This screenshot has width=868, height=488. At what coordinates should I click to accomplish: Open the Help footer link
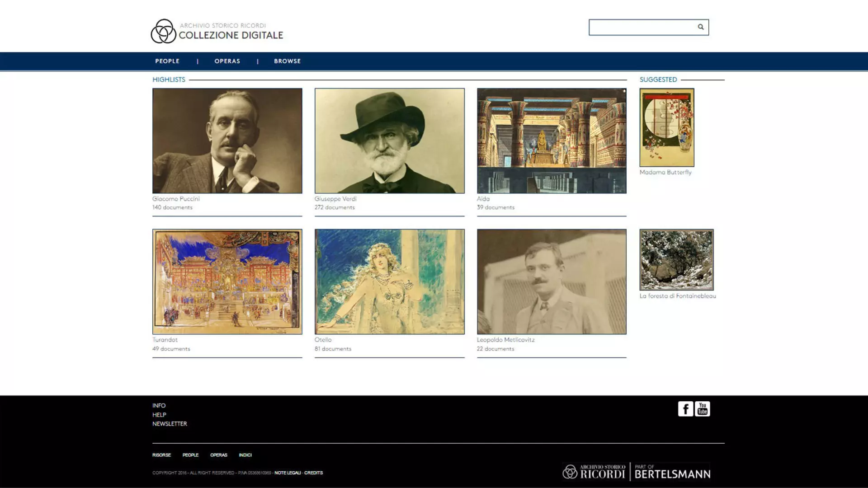pyautogui.click(x=159, y=415)
